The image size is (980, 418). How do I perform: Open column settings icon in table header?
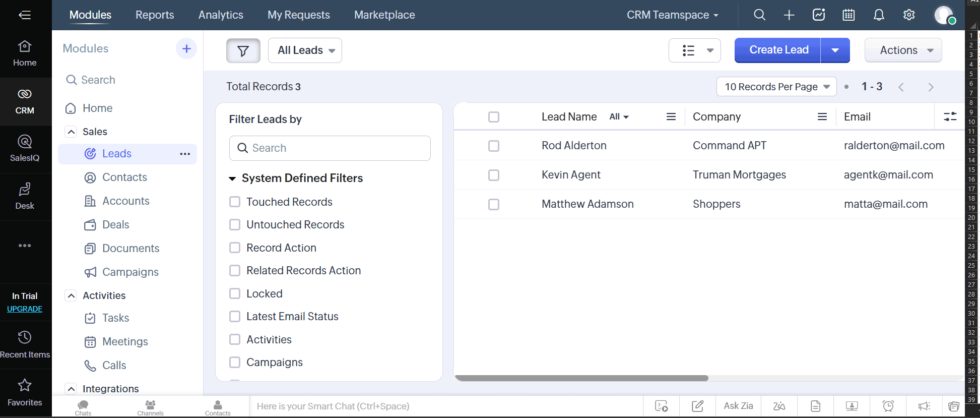(x=950, y=116)
